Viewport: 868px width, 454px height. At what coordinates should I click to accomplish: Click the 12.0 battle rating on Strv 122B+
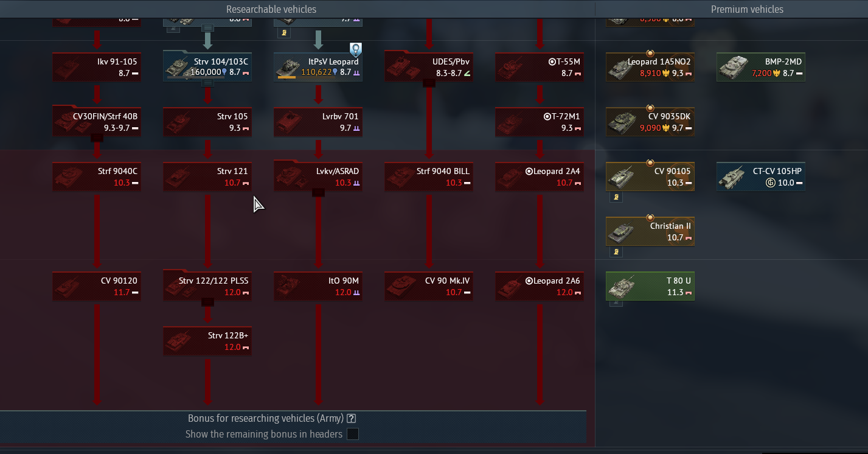pyautogui.click(x=232, y=347)
